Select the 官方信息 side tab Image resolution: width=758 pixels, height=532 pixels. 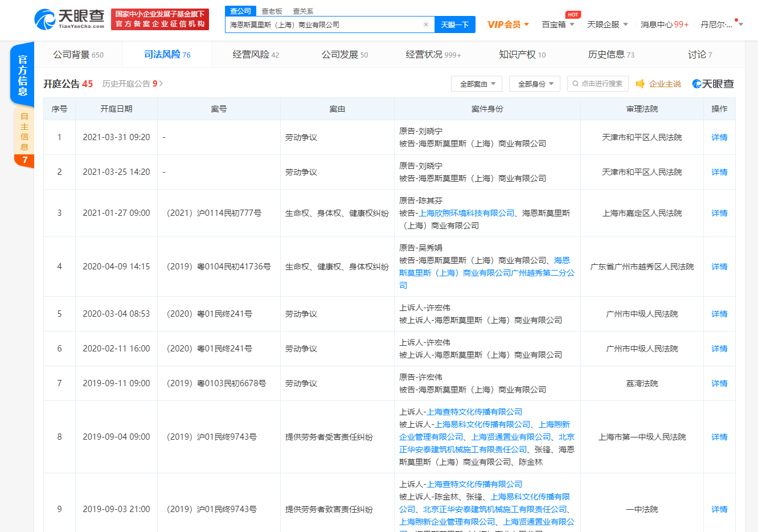point(23,75)
